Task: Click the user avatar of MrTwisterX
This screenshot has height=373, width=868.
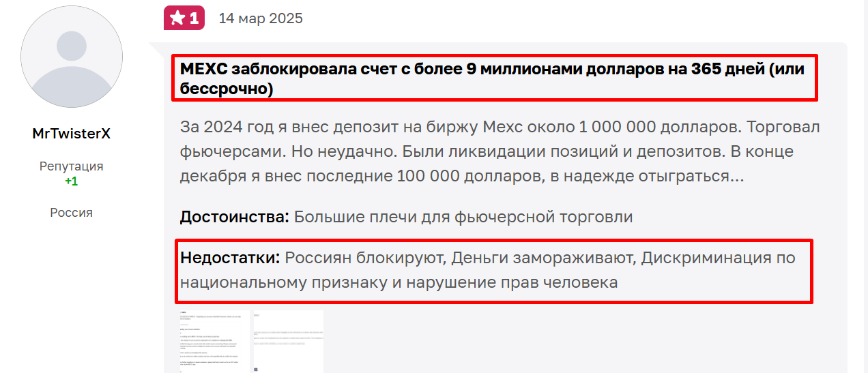Action: (x=72, y=57)
